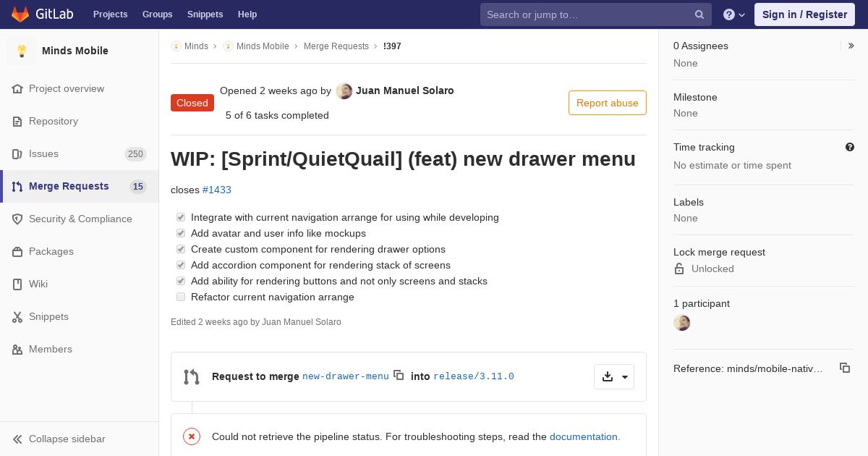Open Security & Compliance in sidebar
This screenshot has height=456, width=868.
click(x=80, y=219)
